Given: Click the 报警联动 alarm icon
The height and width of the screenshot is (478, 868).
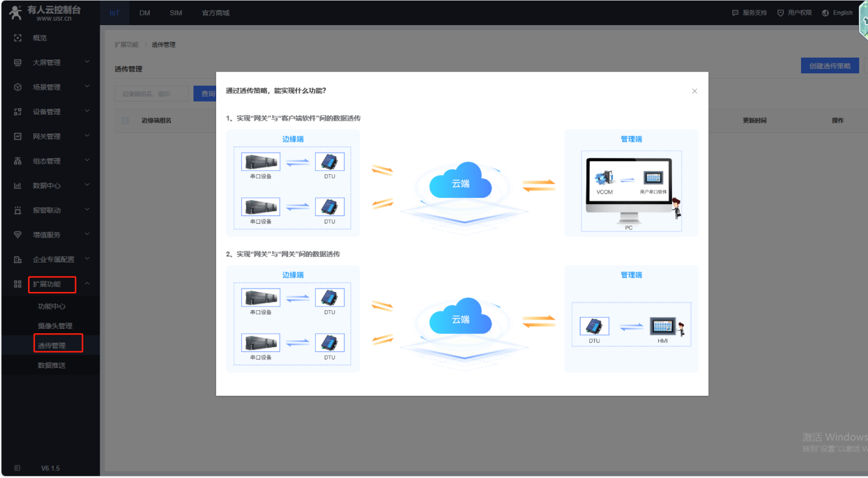Looking at the screenshot, I should click(x=18, y=210).
